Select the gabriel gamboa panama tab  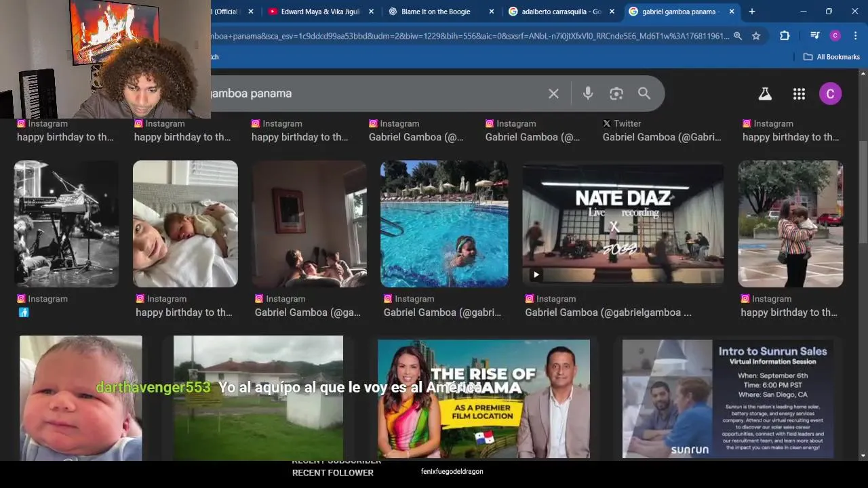pyautogui.click(x=682, y=12)
